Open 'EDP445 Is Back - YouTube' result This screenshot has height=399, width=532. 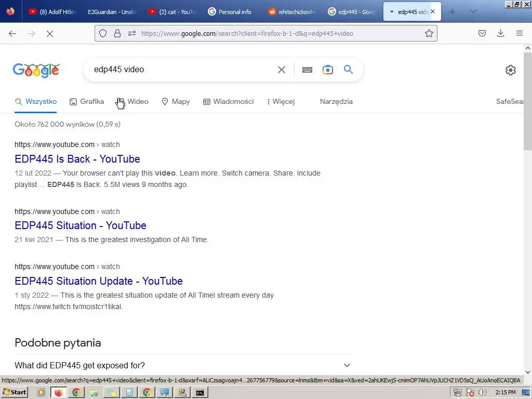tap(77, 159)
